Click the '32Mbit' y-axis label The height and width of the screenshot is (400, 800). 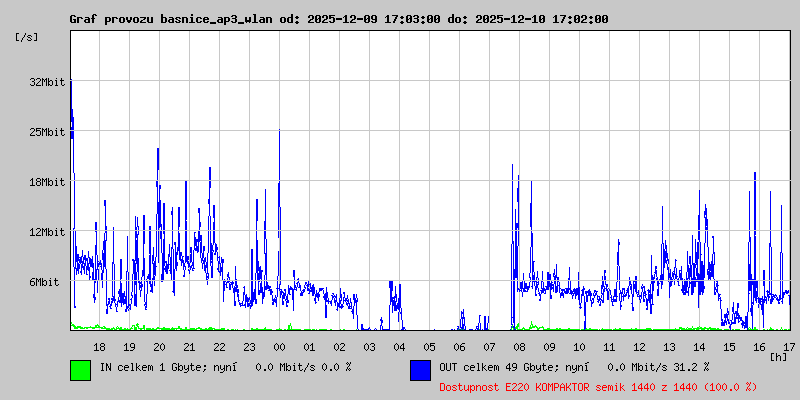(47, 82)
